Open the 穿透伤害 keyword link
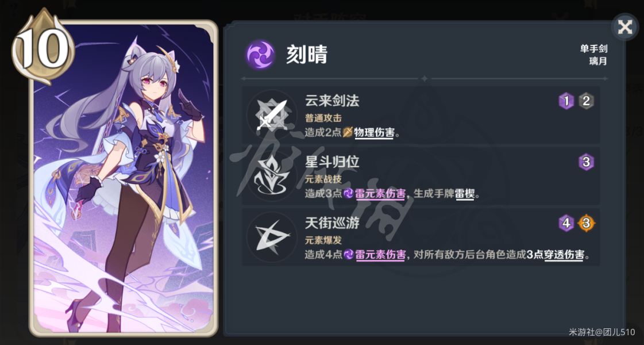 click(564, 255)
